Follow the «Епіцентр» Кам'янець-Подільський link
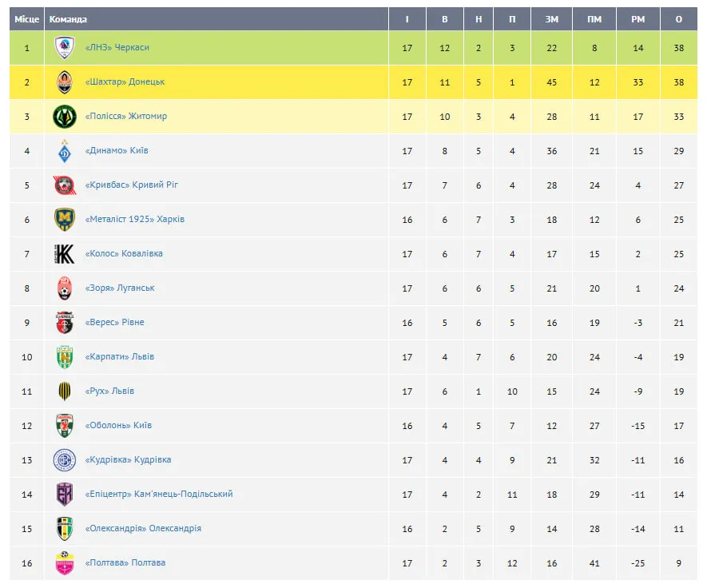The width and height of the screenshot is (707, 588). [x=159, y=495]
